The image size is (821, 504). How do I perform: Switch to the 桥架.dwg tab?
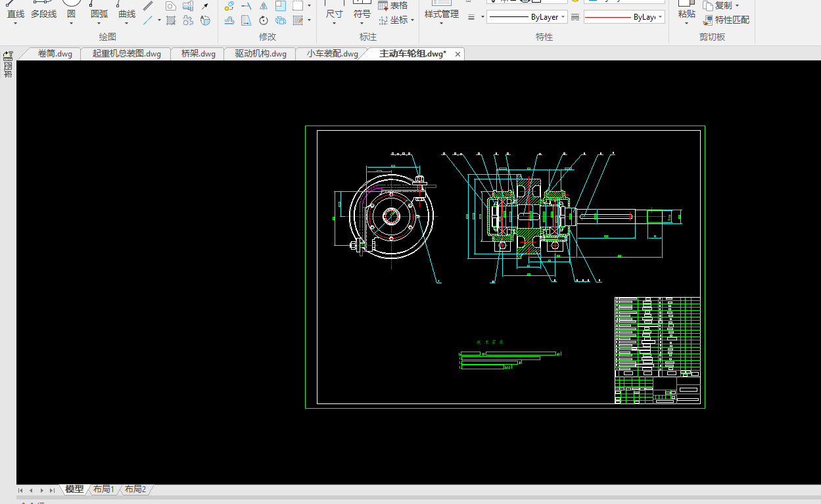(198, 54)
